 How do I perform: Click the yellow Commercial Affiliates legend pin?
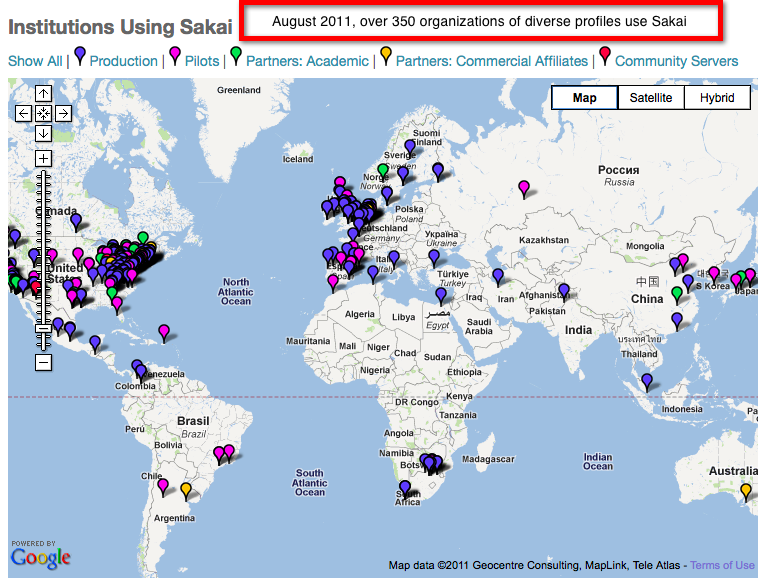[386, 54]
